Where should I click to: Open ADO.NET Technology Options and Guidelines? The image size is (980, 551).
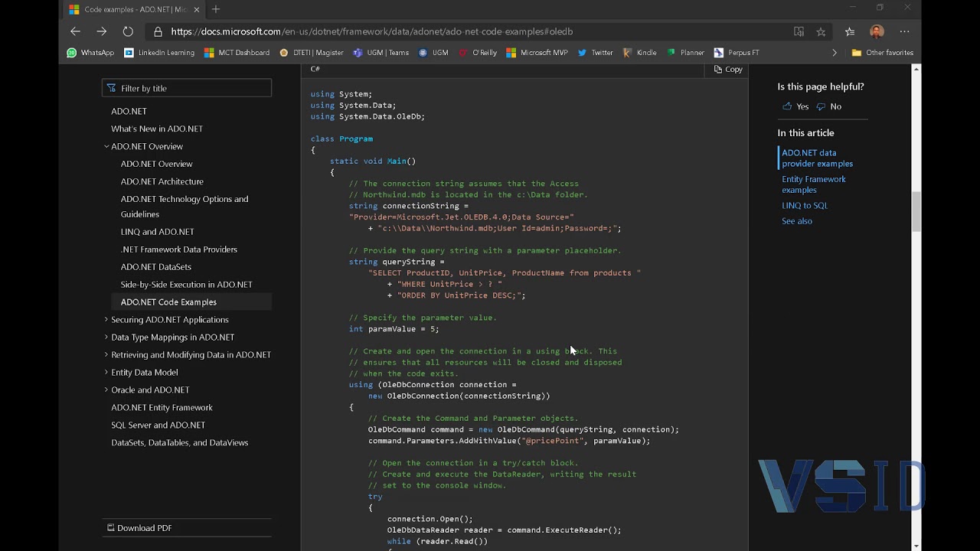[184, 207]
